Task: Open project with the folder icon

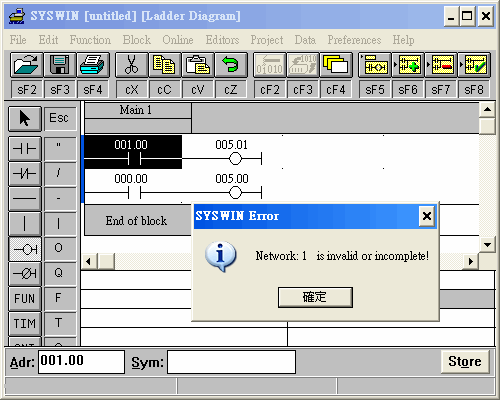Action: pos(26,65)
